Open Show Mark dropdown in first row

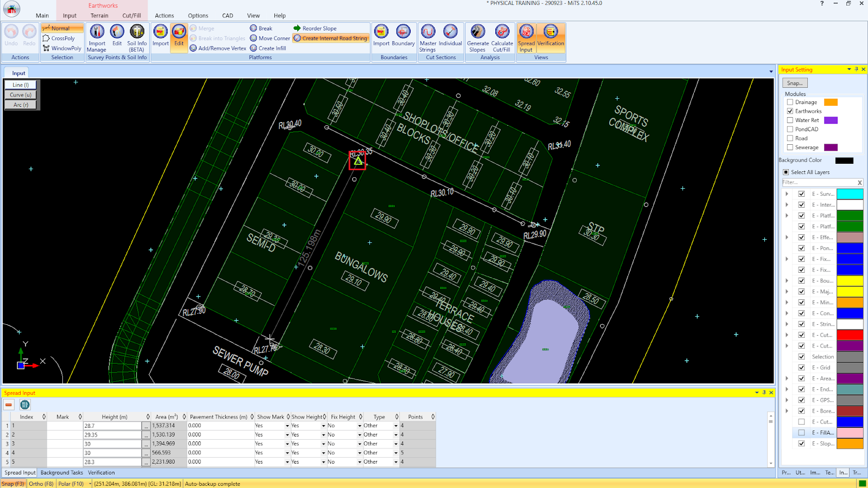(287, 426)
